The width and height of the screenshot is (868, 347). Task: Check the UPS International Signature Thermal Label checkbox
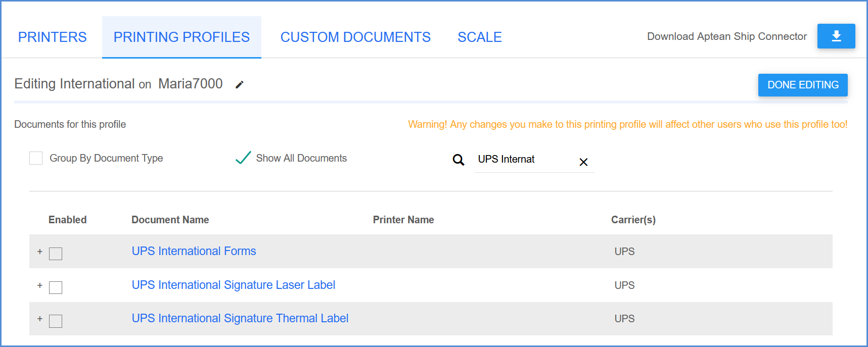coord(56,321)
